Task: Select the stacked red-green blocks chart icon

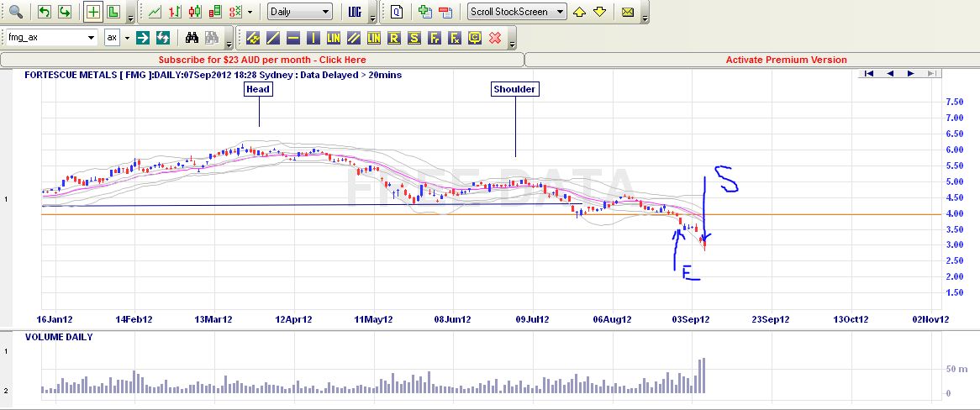Action: (215, 11)
